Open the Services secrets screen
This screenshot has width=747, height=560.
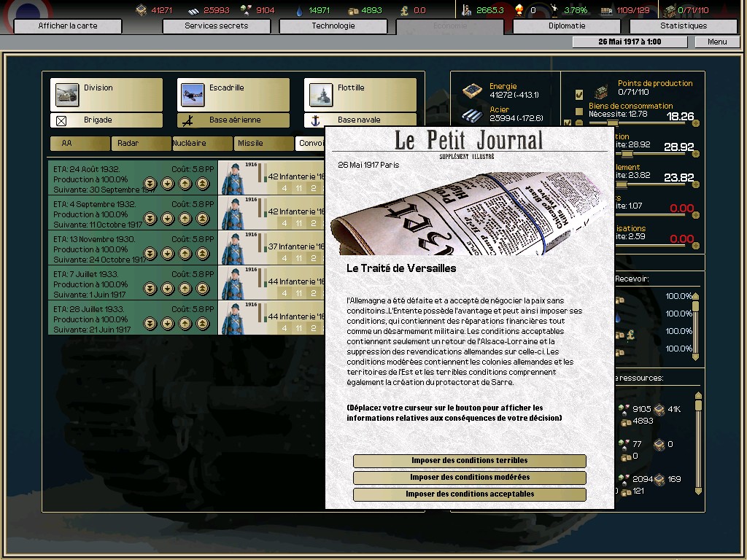coord(216,26)
